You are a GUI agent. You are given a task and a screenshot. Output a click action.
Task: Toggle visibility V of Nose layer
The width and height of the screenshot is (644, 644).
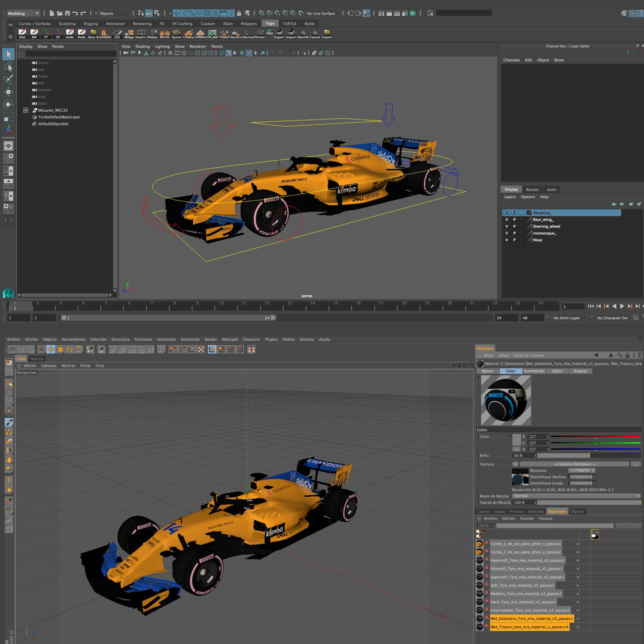tap(507, 240)
